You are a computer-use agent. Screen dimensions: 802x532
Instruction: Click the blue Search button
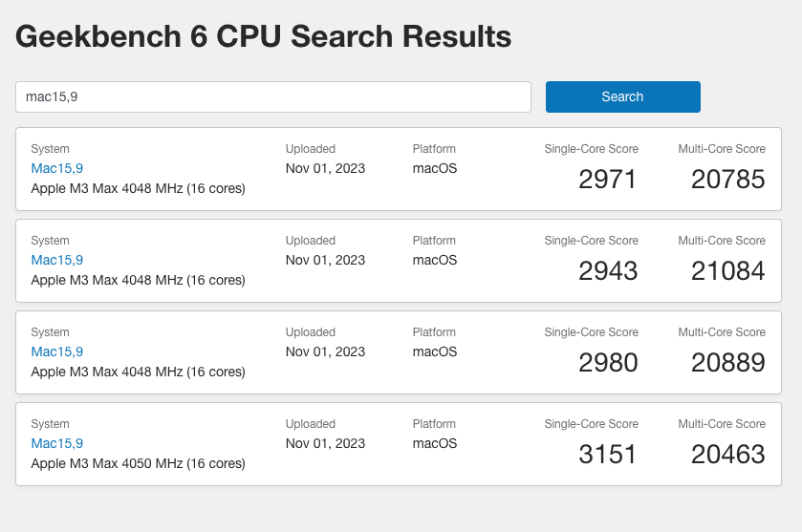click(622, 96)
